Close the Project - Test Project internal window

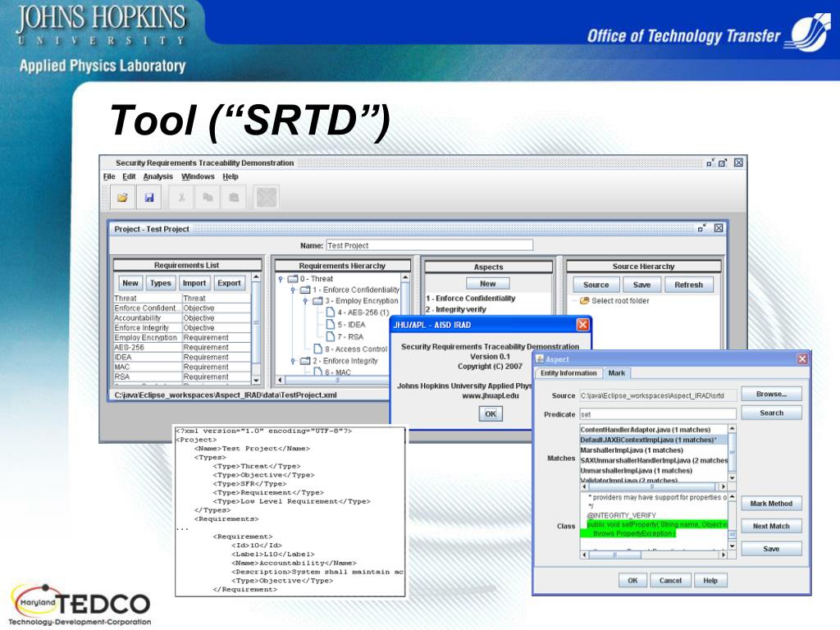(719, 228)
